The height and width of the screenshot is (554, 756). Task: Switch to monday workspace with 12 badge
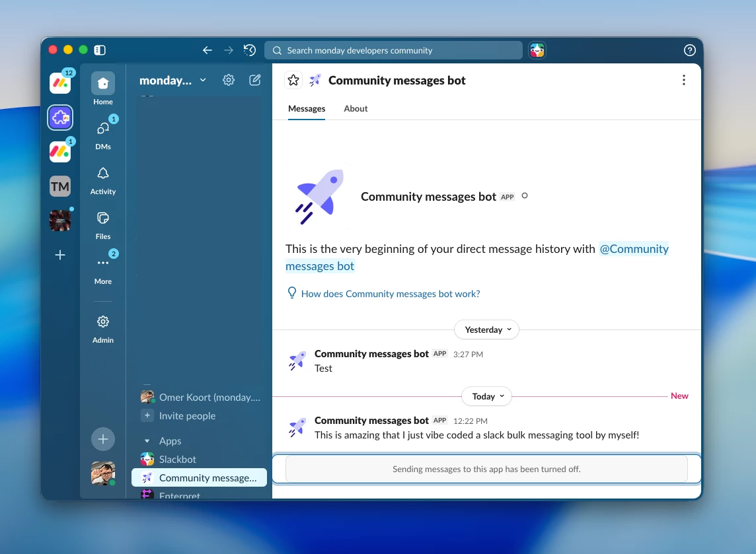(x=60, y=83)
